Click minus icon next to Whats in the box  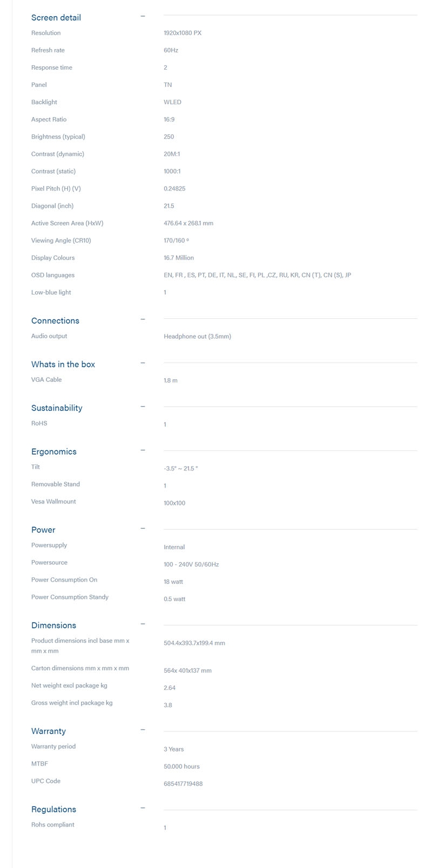pos(143,363)
